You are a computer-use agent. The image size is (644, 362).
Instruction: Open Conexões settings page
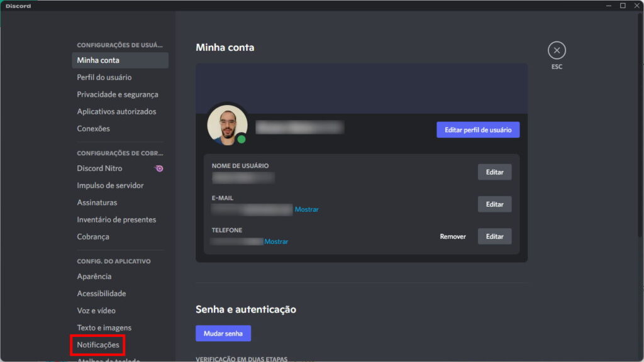point(93,128)
